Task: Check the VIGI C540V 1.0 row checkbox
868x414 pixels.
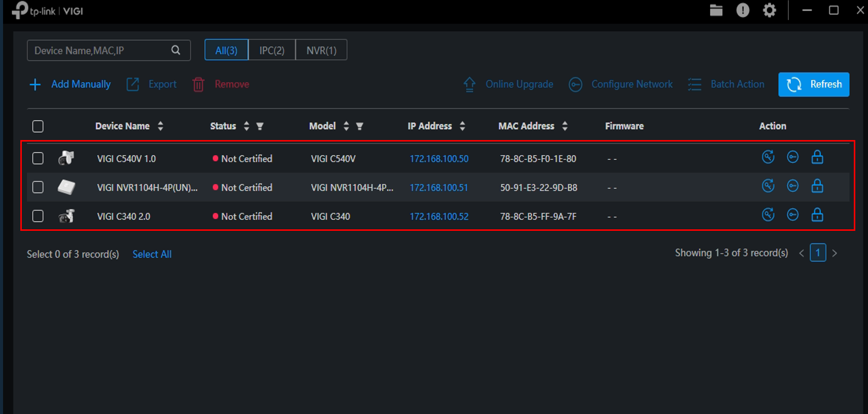Action: (x=38, y=158)
